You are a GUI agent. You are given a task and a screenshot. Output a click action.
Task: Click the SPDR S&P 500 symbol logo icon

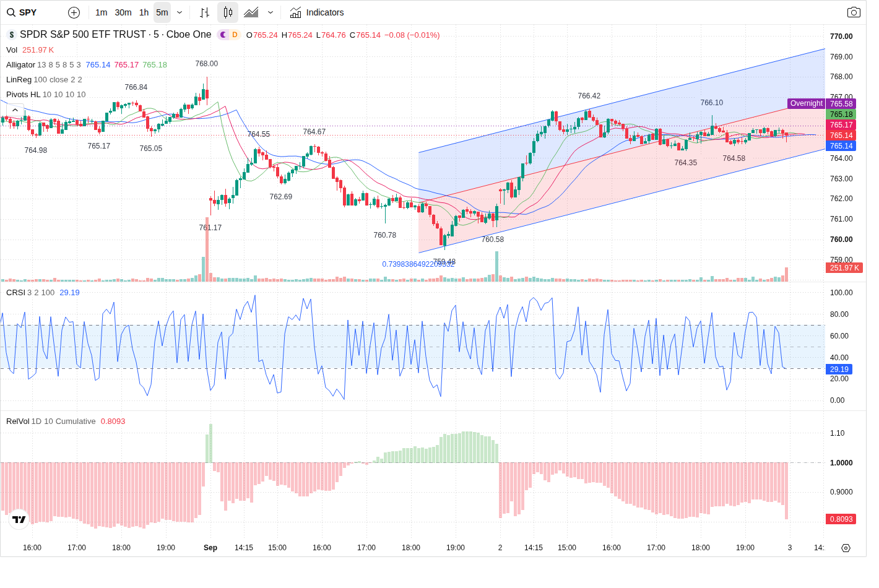pyautogui.click(x=11, y=35)
